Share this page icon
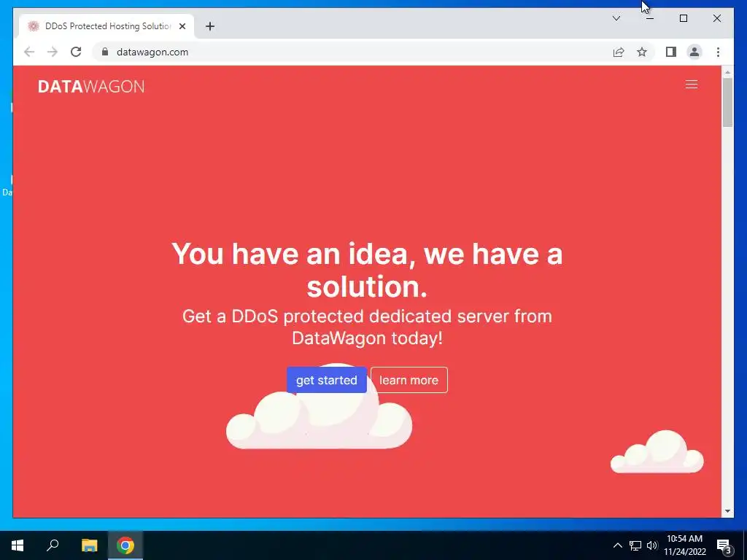This screenshot has height=560, width=747. 619,52
